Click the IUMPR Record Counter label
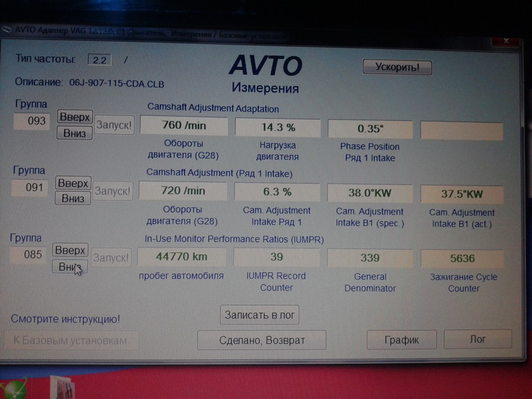This screenshot has width=532, height=399. tap(276, 282)
